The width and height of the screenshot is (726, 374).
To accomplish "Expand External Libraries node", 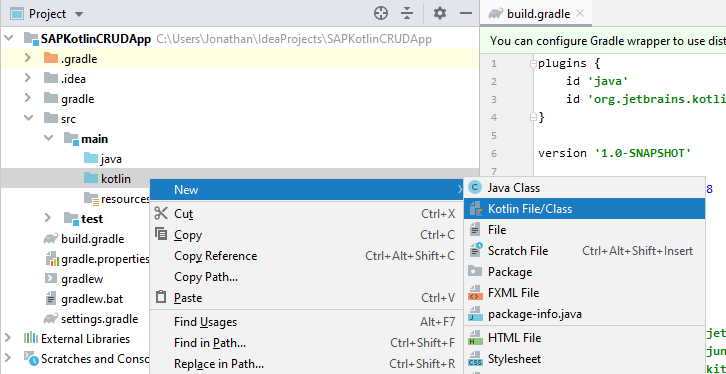I will pos(8,338).
